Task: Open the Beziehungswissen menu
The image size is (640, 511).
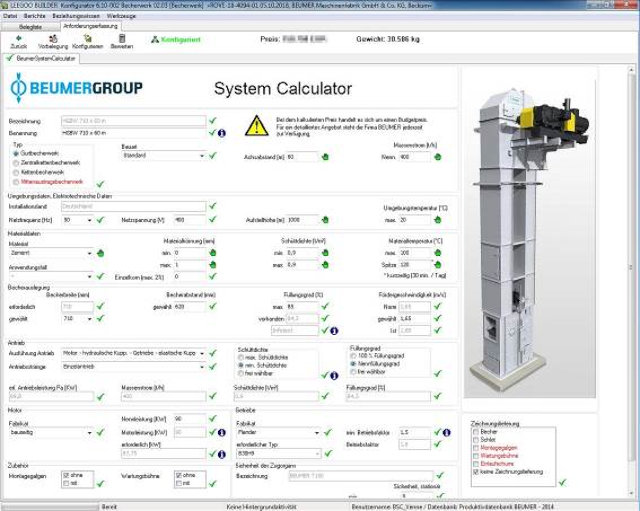Action: 76,16
